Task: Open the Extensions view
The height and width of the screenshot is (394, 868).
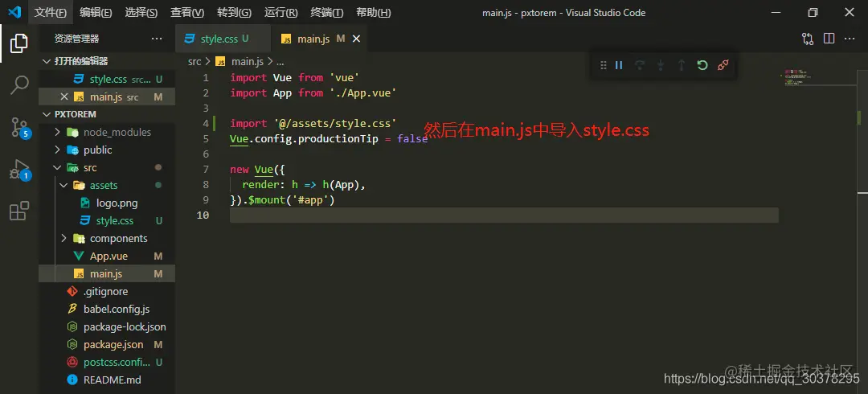Action: click(18, 211)
